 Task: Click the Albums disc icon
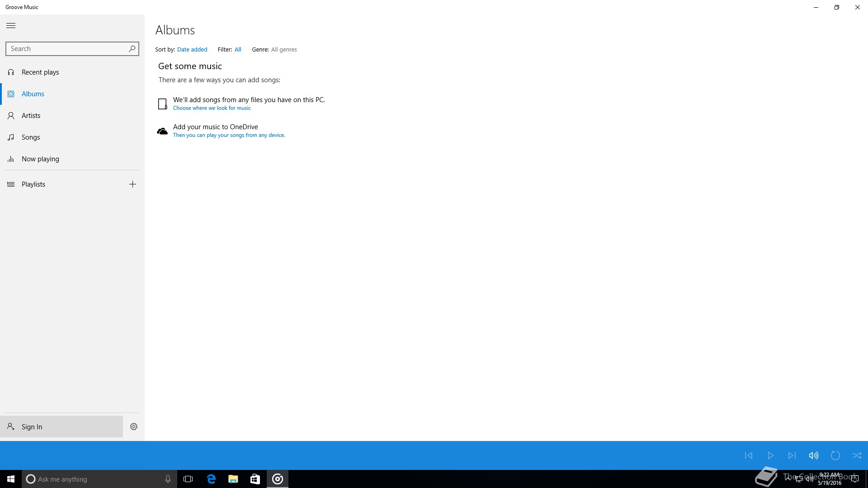click(11, 94)
